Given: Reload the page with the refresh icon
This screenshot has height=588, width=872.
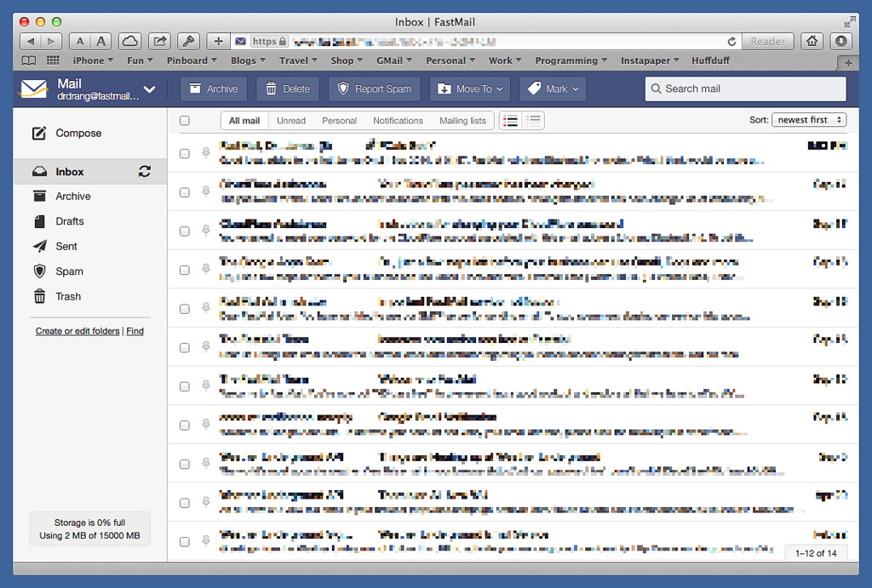Looking at the screenshot, I should (x=731, y=42).
